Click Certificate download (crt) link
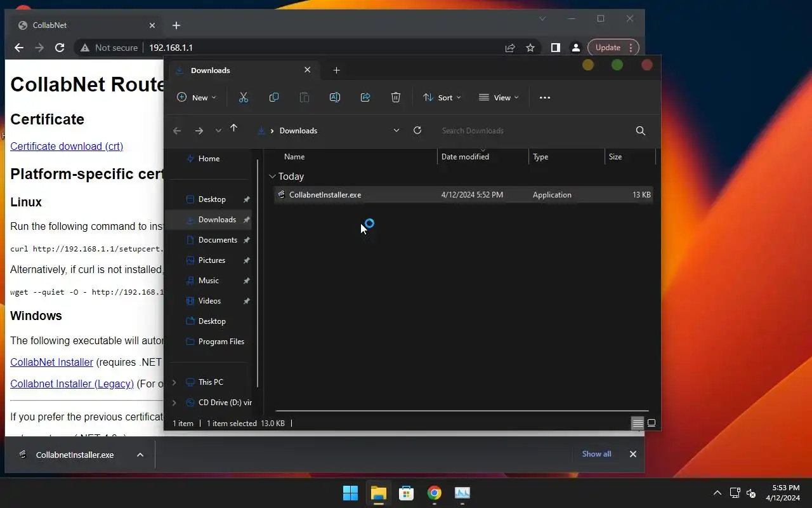Image resolution: width=812 pixels, height=508 pixels. click(x=67, y=146)
